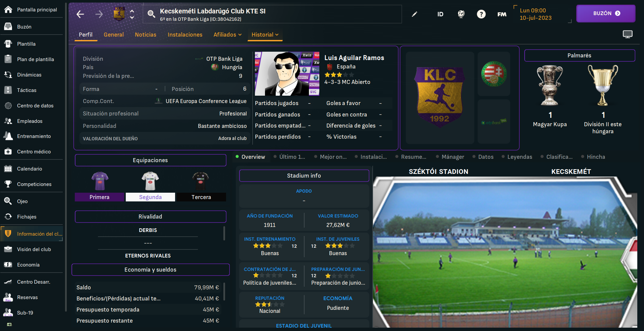Select the Mánager view option
This screenshot has width=644, height=331.
(450, 157)
